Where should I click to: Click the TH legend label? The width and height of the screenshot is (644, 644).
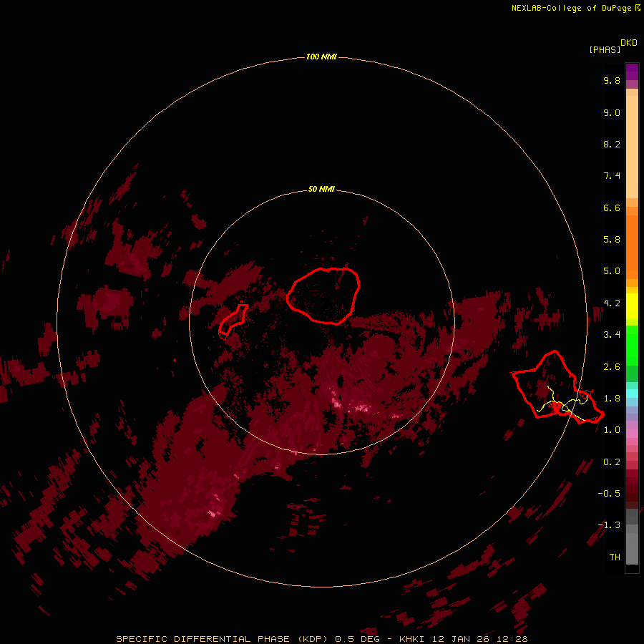click(615, 557)
